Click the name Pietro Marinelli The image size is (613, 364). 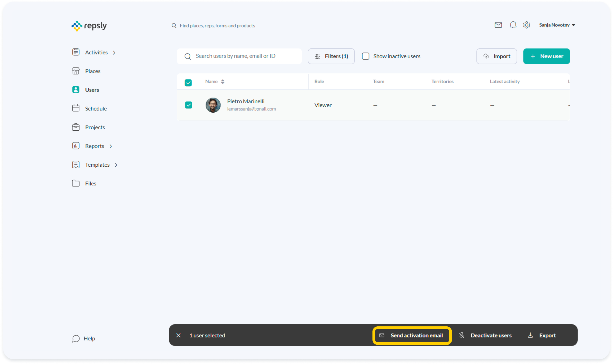pyautogui.click(x=246, y=101)
